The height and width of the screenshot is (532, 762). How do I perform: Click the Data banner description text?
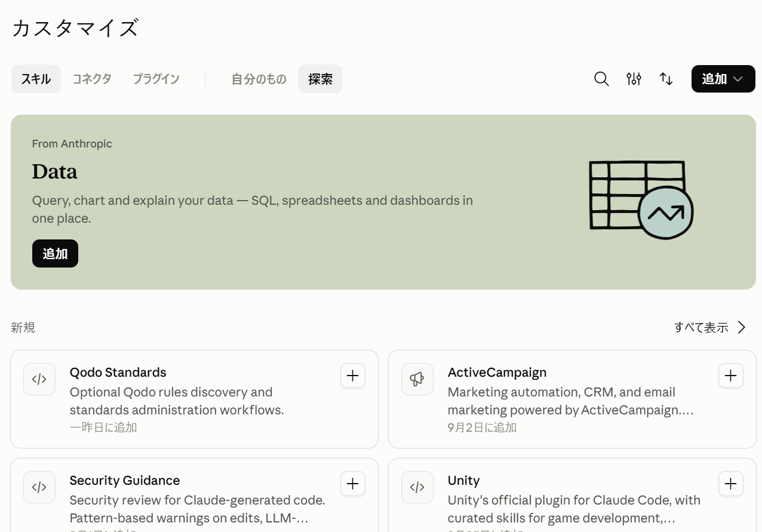click(253, 210)
